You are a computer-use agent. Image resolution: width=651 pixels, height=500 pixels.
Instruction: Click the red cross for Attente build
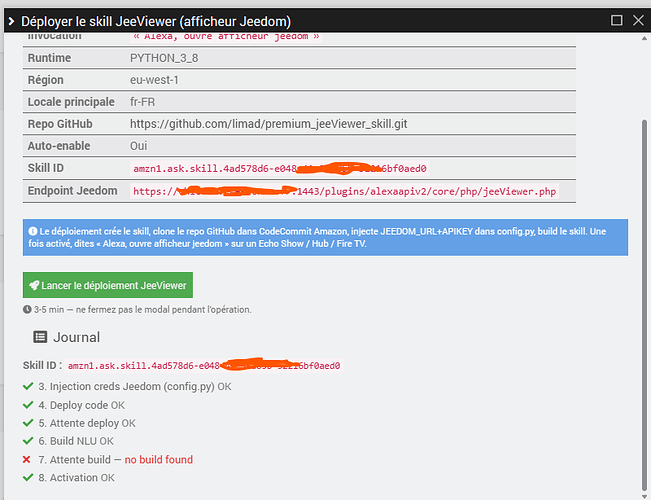tap(27, 459)
